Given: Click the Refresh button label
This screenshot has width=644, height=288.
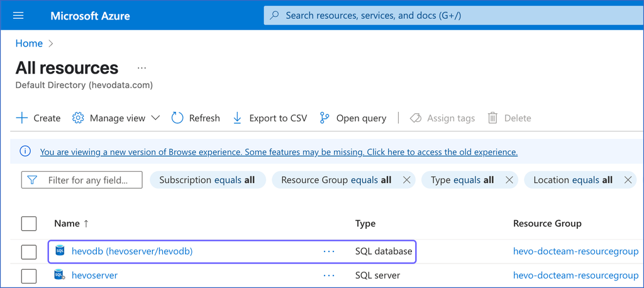Looking at the screenshot, I should pos(204,118).
